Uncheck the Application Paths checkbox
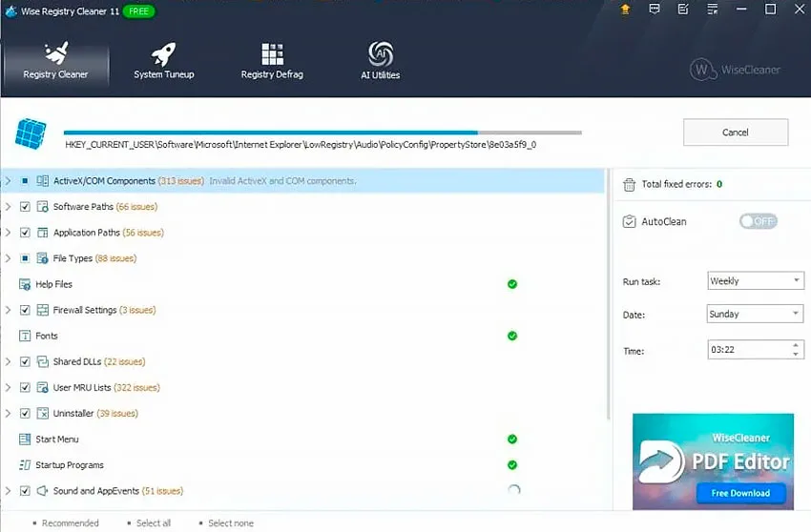Screen dimensions: 811x532 (25, 233)
